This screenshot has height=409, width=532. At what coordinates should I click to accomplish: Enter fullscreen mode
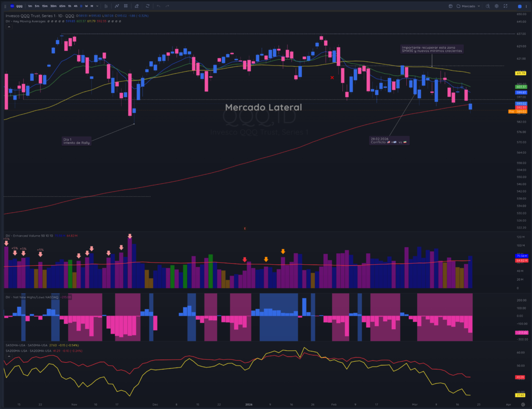505,6
